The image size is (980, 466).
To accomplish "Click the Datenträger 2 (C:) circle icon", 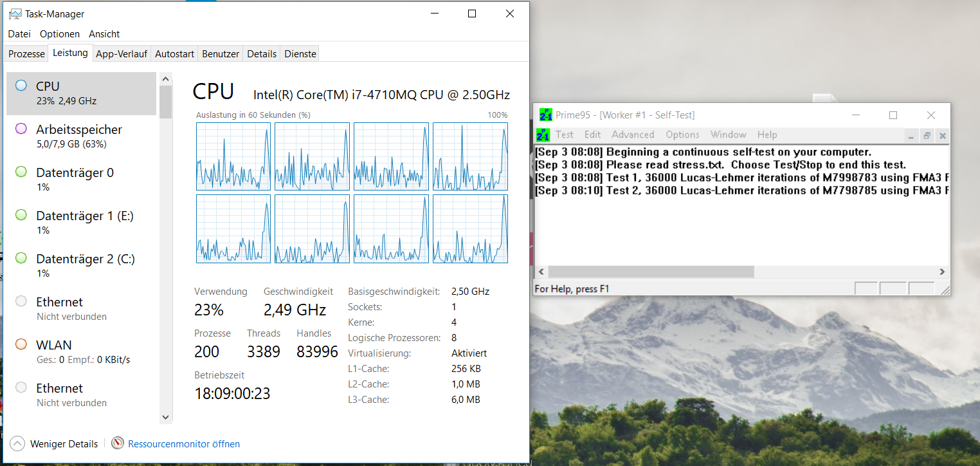I will coord(21,258).
